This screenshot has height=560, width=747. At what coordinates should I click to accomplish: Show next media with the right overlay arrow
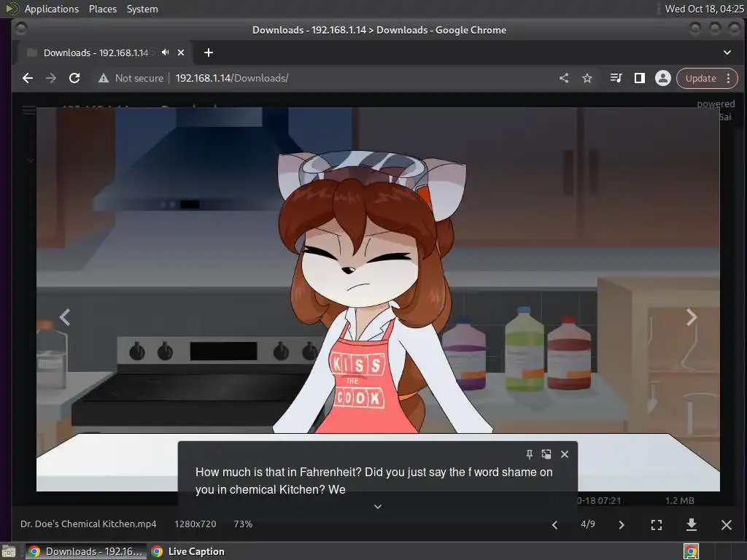click(692, 317)
